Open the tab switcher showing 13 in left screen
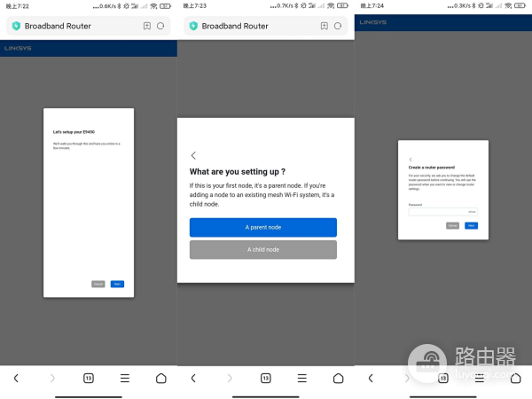This screenshot has width=532, height=399. coord(89,378)
